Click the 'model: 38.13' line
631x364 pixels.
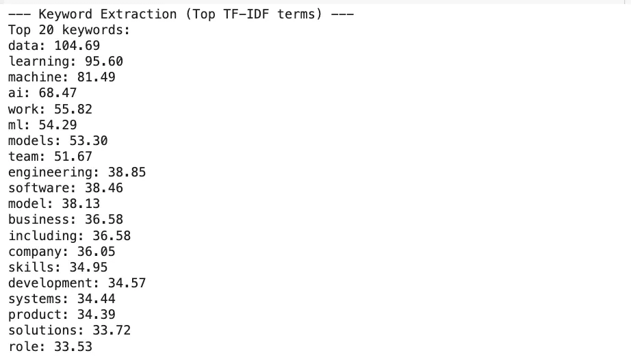tap(54, 203)
